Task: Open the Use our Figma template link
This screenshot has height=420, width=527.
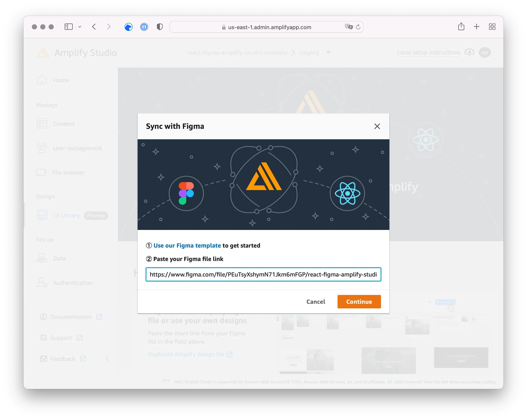Action: coord(187,245)
